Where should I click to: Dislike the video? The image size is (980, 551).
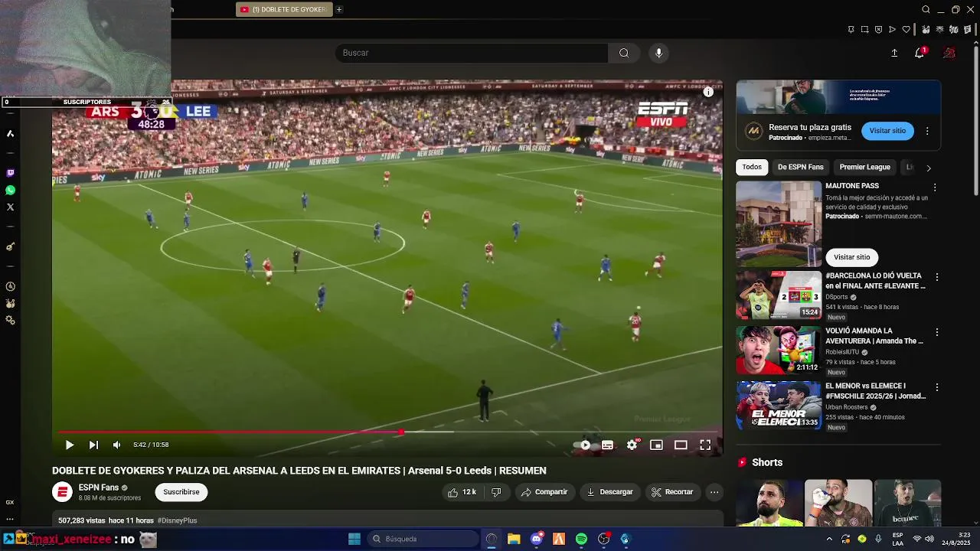[496, 492]
